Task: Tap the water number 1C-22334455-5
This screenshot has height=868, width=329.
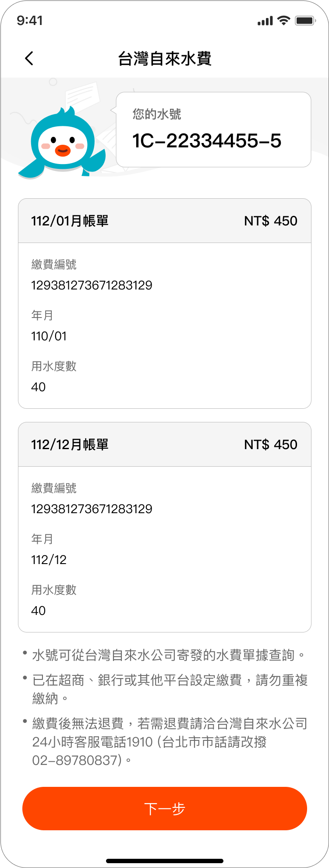Action: pyautogui.click(x=207, y=141)
